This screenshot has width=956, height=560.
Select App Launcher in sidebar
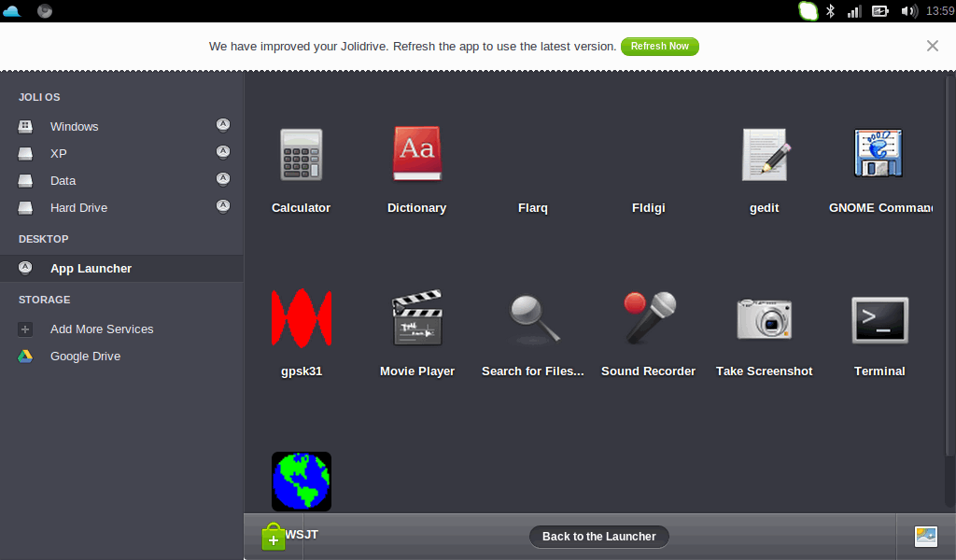[x=91, y=269]
